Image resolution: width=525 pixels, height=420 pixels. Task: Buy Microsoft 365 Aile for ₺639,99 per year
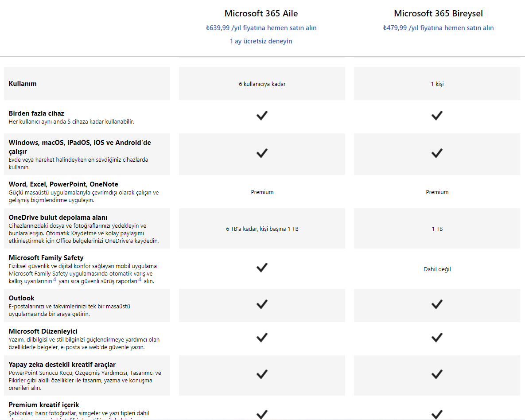tap(261, 28)
